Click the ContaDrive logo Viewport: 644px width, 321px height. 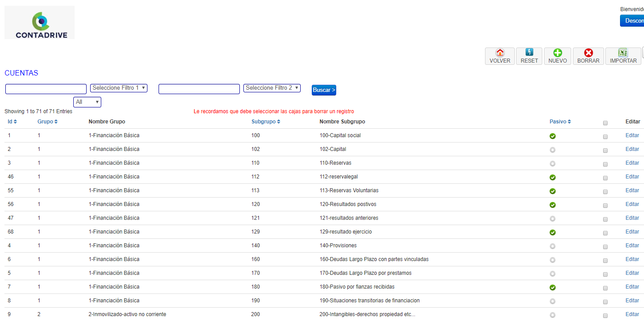40,23
